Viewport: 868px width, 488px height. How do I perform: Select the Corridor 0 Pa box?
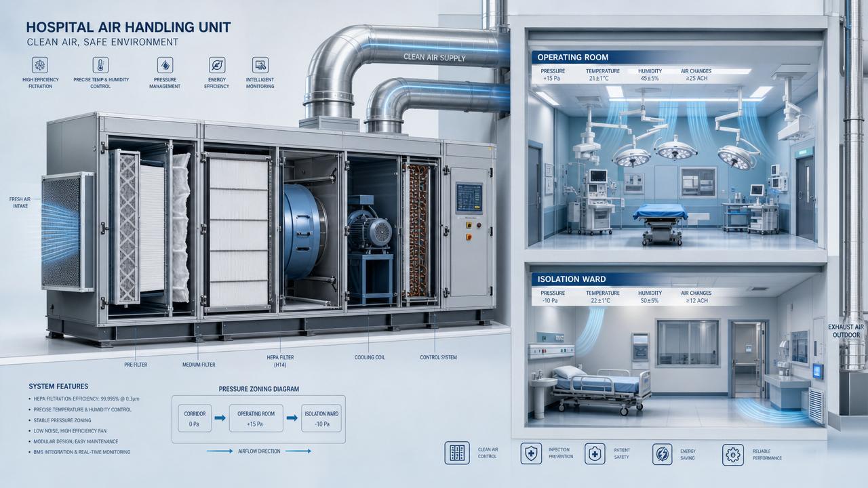[x=195, y=418]
